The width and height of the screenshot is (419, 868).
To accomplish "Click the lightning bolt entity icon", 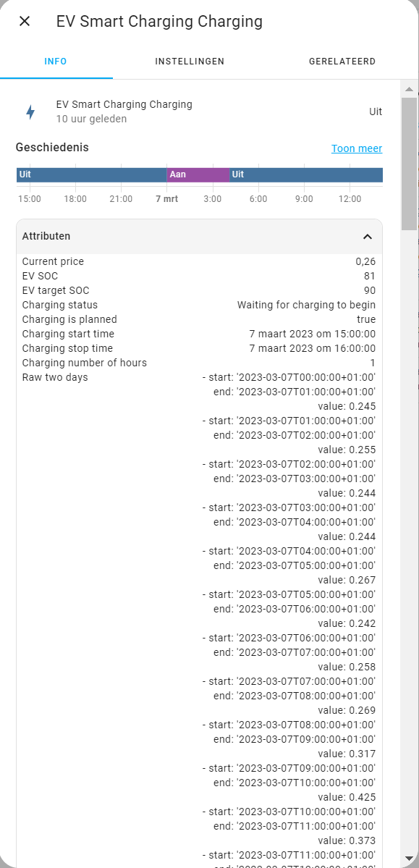I will 30,111.
